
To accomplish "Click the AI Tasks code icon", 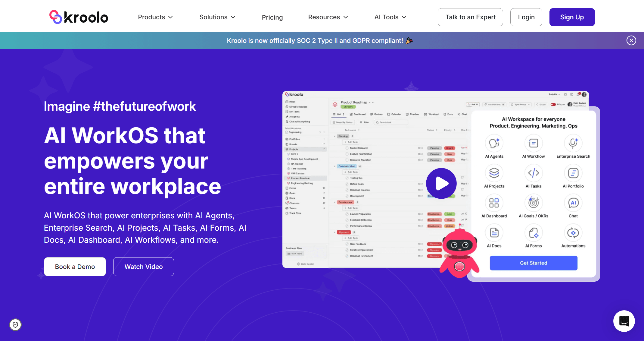I will (x=534, y=173).
